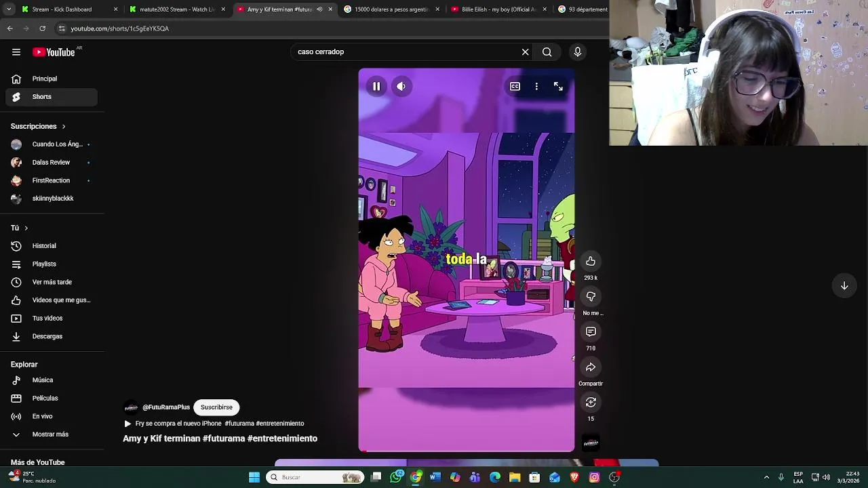Switch to the Billie Eilish - my boy tab
Image resolution: width=868 pixels, height=488 pixels.
pos(500,9)
